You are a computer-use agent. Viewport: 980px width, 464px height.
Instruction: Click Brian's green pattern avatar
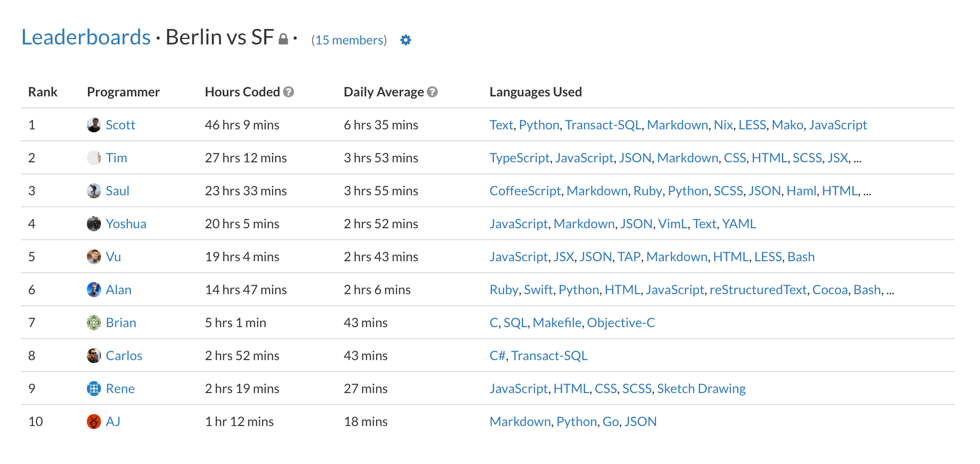94,323
